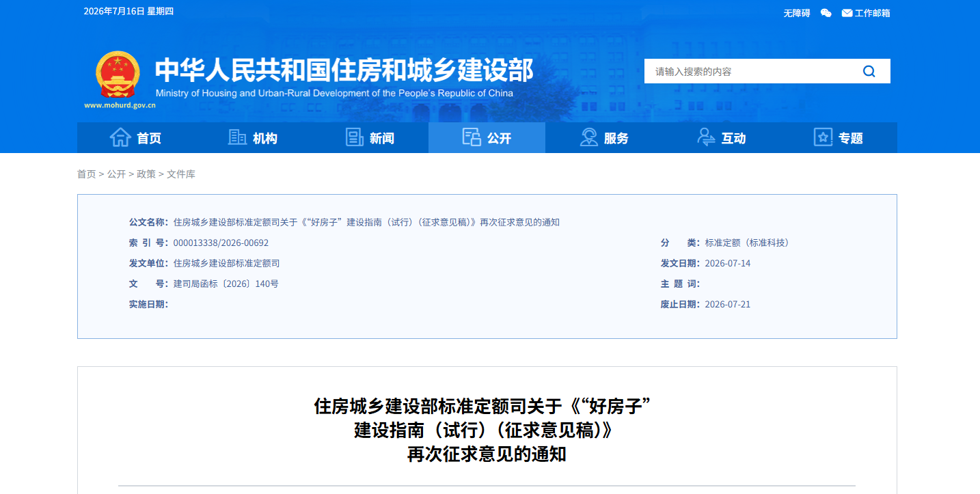980x494 pixels.
Task: Open the WeChat icon in top bar
Action: (826, 13)
